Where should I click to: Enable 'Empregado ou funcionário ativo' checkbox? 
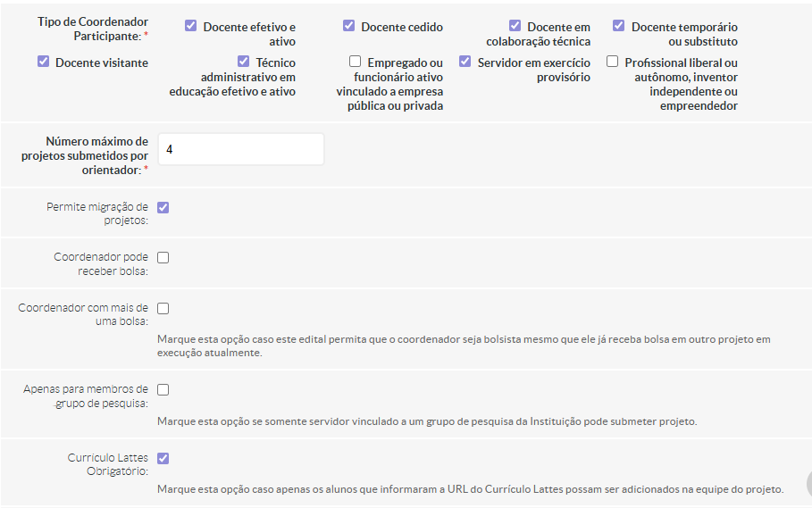tap(356, 62)
